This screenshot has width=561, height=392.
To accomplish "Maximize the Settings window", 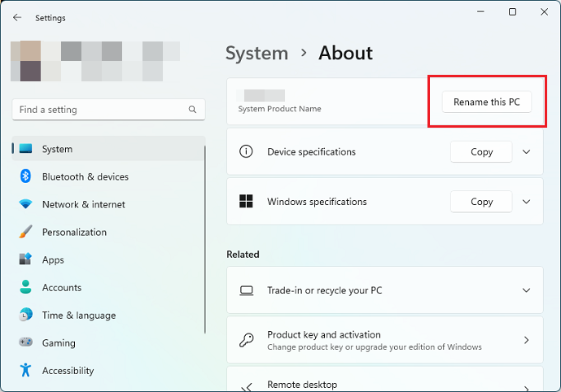I will [512, 11].
